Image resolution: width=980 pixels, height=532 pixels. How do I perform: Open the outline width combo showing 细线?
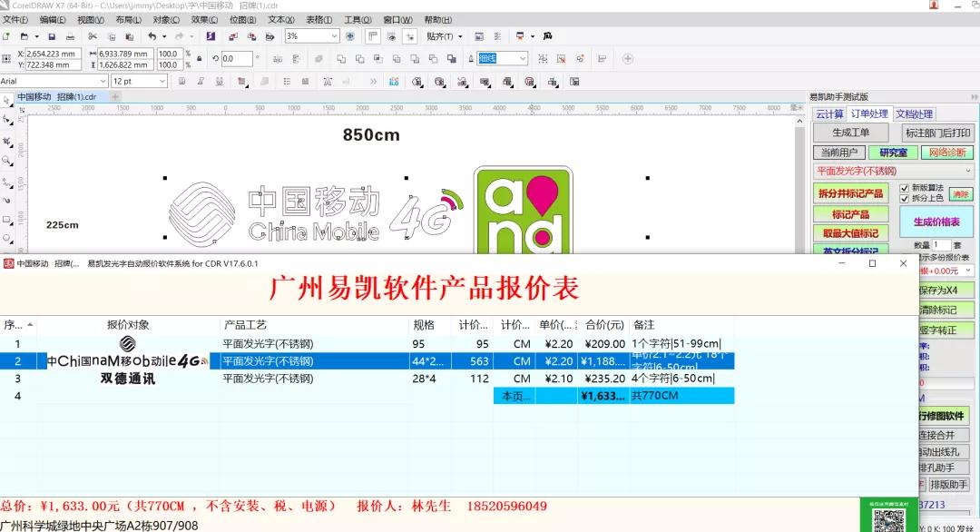[x=522, y=58]
